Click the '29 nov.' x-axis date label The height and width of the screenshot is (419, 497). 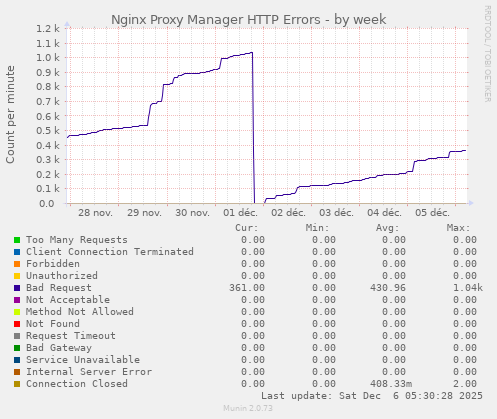[144, 213]
